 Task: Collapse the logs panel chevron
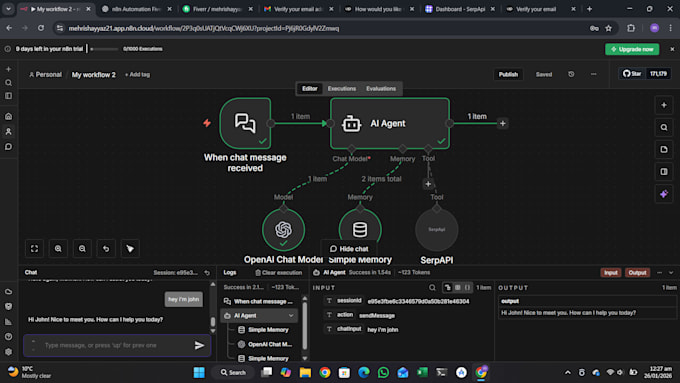pos(671,272)
